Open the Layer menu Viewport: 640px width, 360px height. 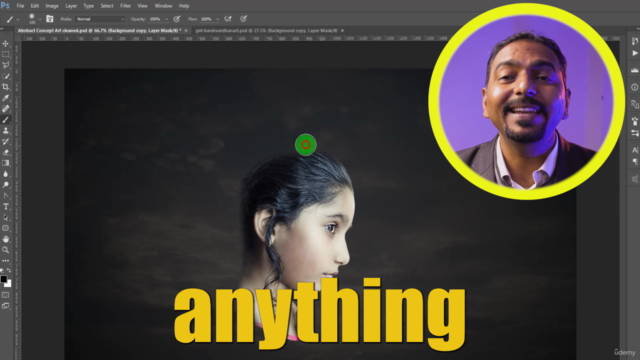71,6
